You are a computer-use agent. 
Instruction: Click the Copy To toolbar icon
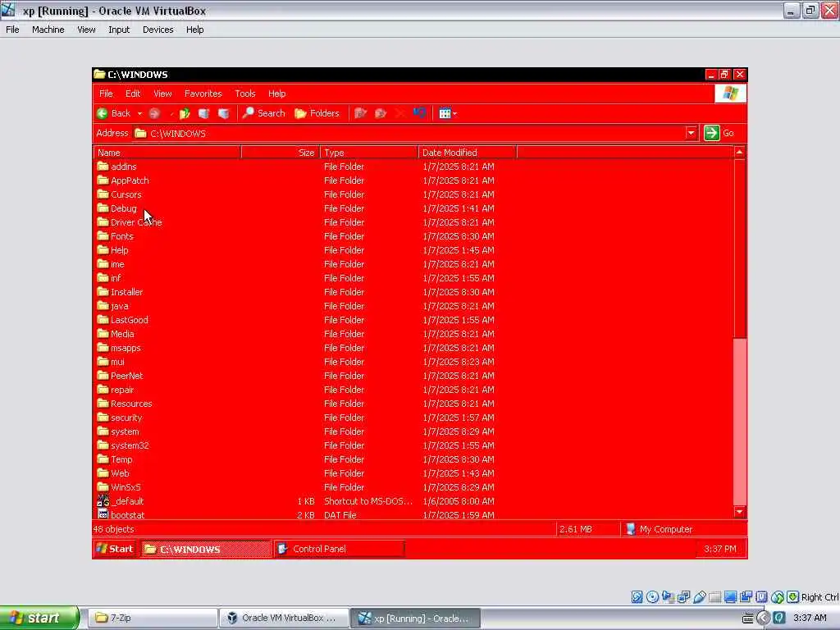[x=381, y=113]
